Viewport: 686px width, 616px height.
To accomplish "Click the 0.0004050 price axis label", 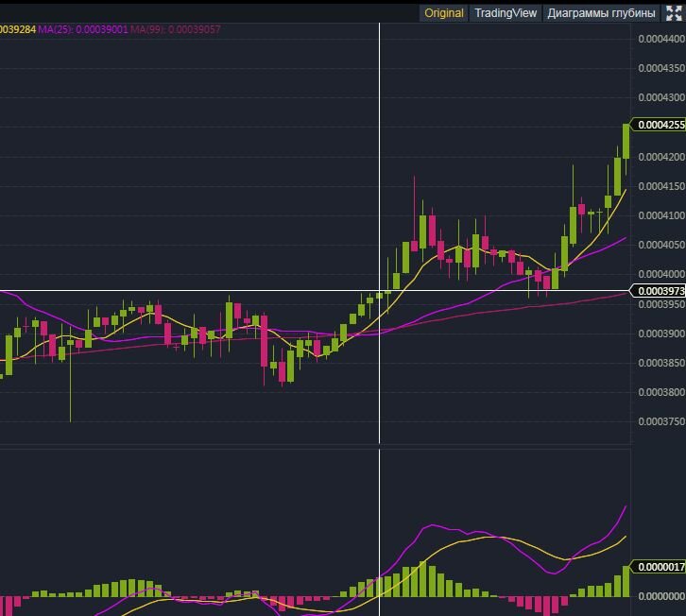I will coord(661,245).
